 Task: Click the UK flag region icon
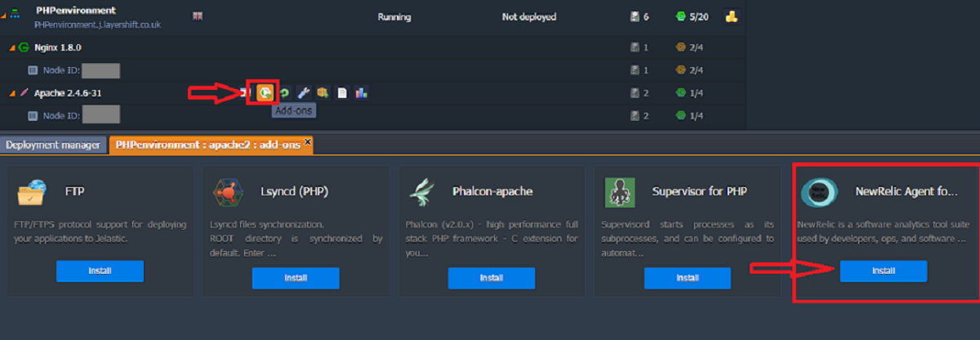pyautogui.click(x=198, y=16)
